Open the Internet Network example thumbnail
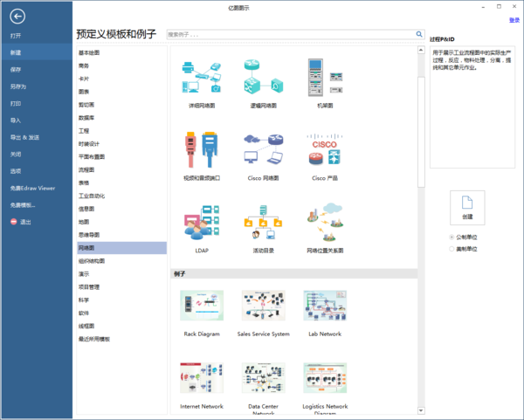The image size is (524, 420). click(202, 378)
